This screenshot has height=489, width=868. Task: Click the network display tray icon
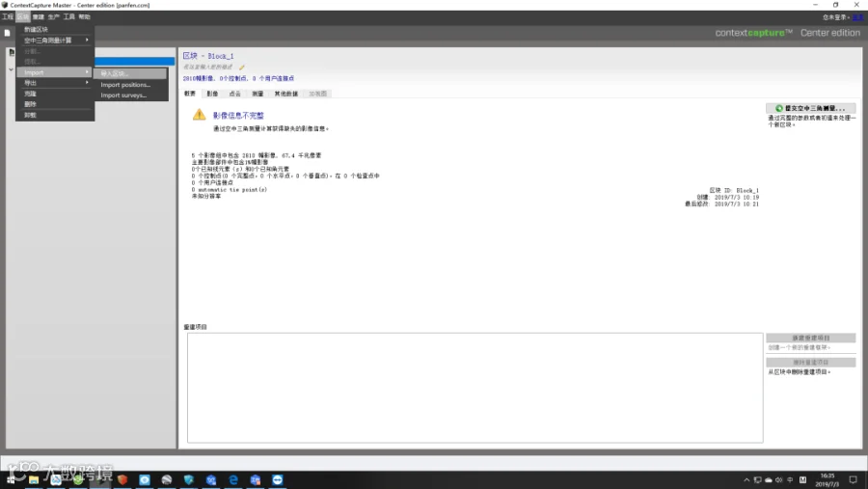point(757,480)
